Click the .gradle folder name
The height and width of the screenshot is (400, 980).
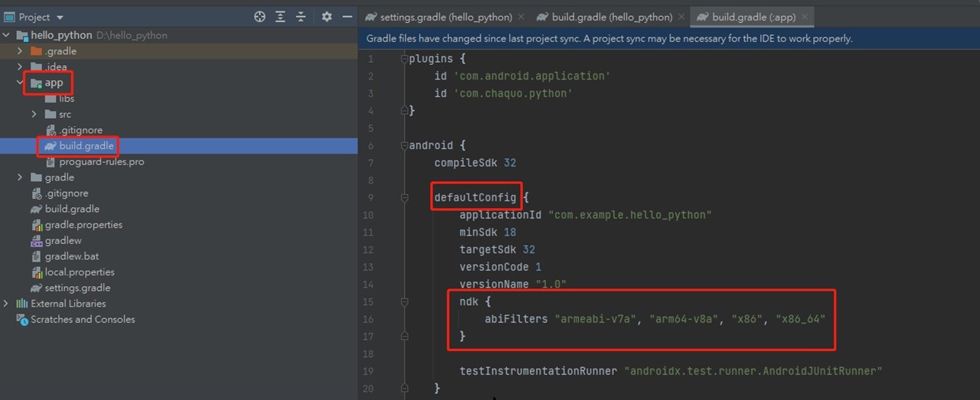pyautogui.click(x=60, y=51)
